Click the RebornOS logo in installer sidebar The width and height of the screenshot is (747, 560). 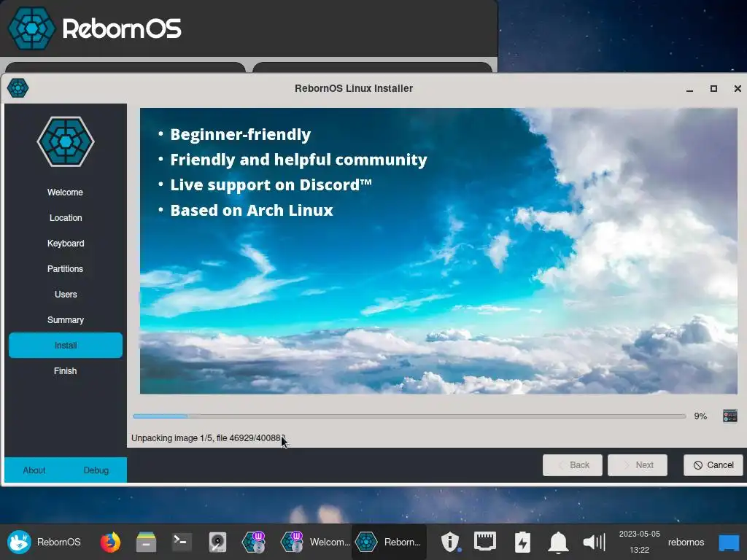click(66, 141)
